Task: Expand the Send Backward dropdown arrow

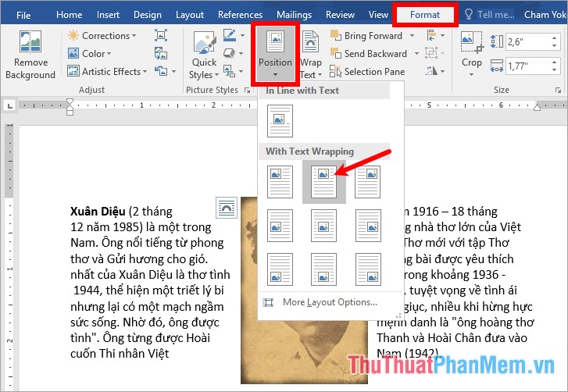Action: (416, 54)
